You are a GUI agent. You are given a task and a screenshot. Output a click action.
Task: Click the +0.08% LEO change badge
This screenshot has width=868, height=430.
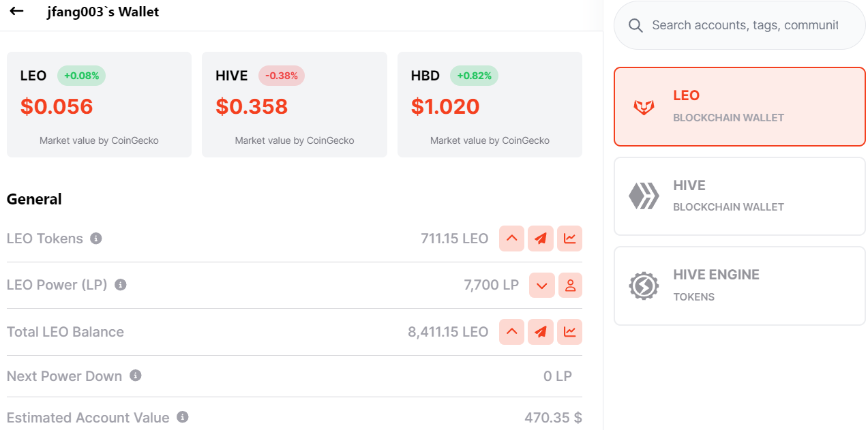[81, 76]
